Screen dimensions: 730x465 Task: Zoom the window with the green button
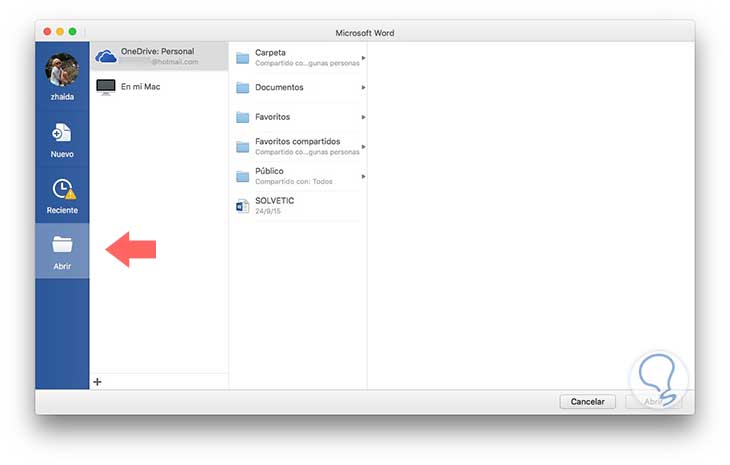click(x=72, y=32)
